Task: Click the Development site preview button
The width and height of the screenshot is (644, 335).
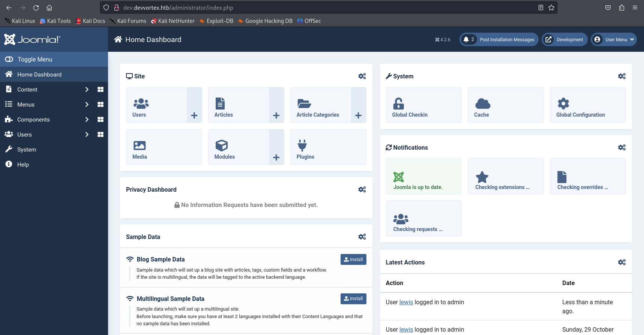Action: pyautogui.click(x=564, y=39)
